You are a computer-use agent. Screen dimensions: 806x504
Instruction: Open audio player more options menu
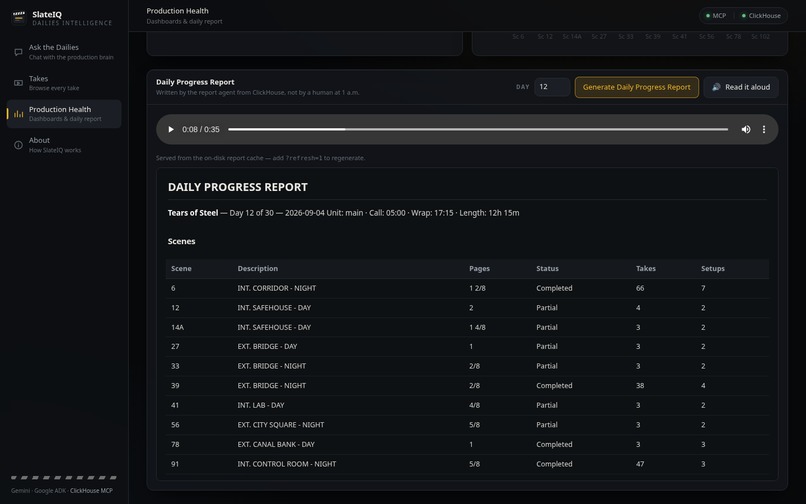tap(764, 129)
